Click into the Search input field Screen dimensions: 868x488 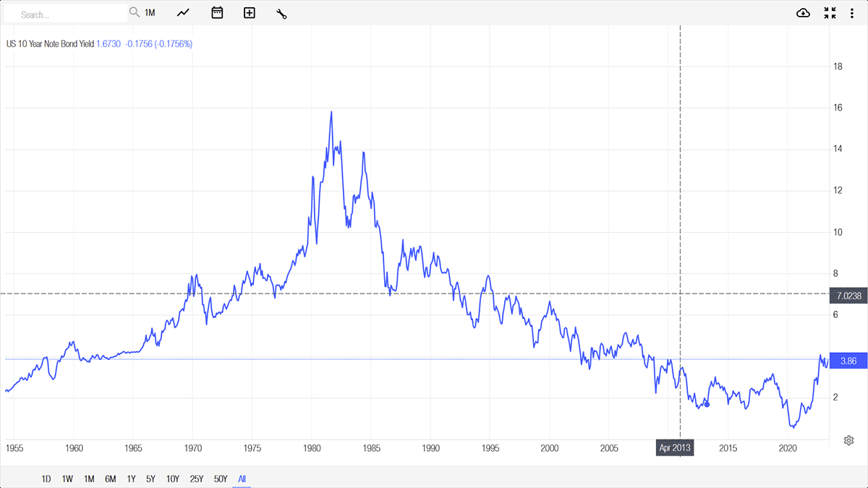66,14
